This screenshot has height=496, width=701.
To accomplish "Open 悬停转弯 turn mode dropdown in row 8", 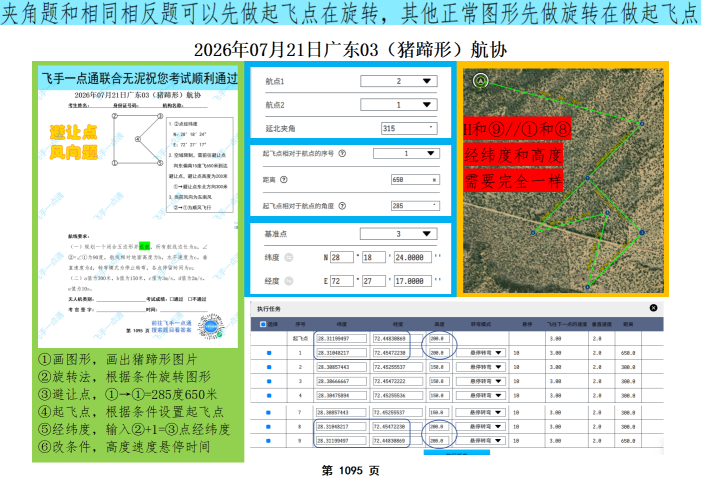I will (481, 427).
